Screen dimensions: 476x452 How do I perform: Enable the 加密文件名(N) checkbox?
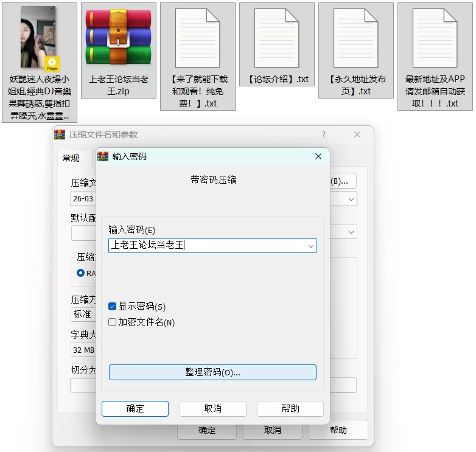coord(113,322)
